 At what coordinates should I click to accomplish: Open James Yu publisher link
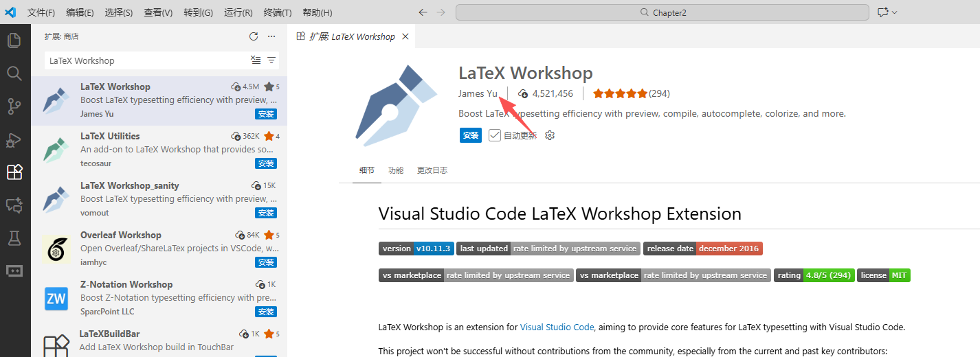click(x=478, y=93)
